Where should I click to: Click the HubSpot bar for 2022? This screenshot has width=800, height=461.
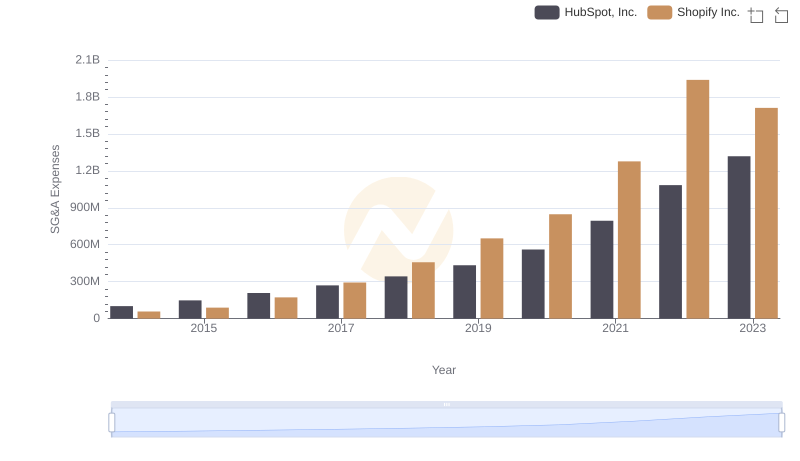(670, 251)
